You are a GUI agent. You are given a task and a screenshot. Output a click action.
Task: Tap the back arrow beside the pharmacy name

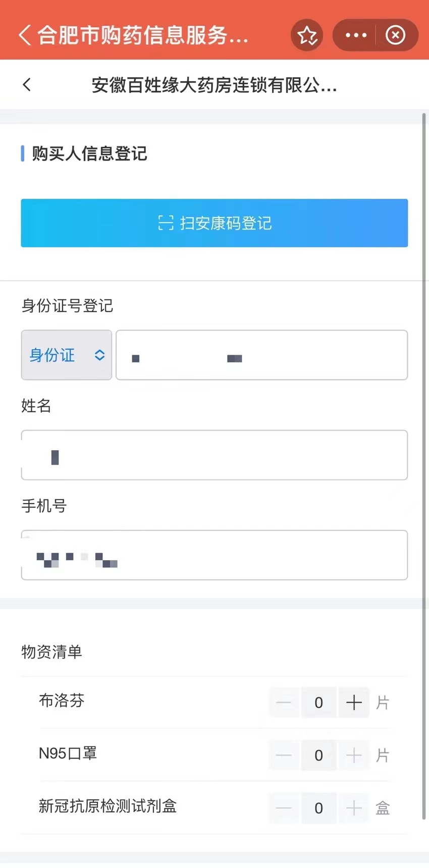[x=26, y=85]
